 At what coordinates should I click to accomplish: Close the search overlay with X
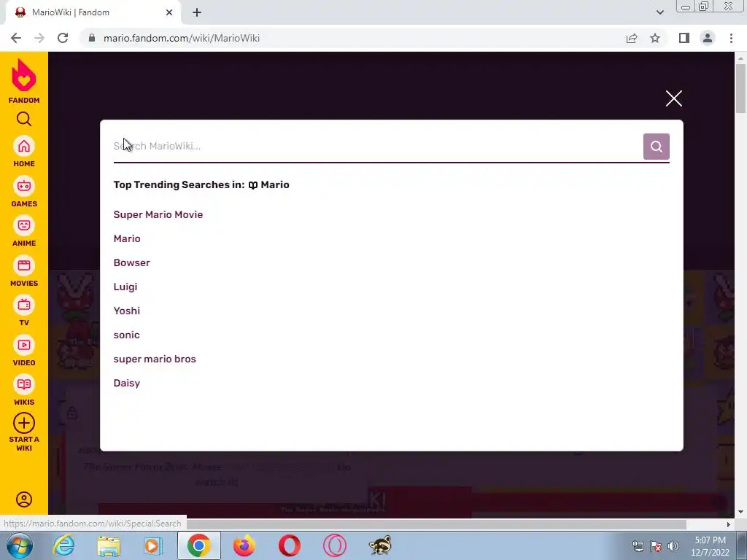[673, 98]
